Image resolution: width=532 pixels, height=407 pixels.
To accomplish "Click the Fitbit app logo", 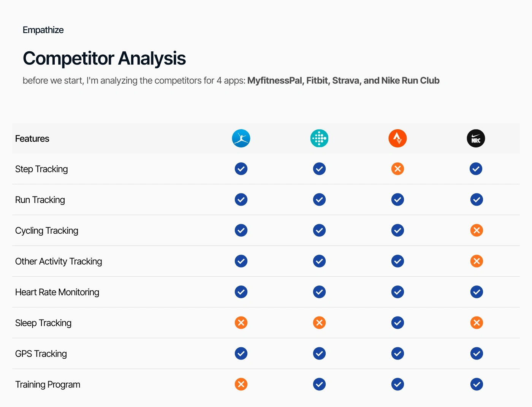I will (319, 139).
